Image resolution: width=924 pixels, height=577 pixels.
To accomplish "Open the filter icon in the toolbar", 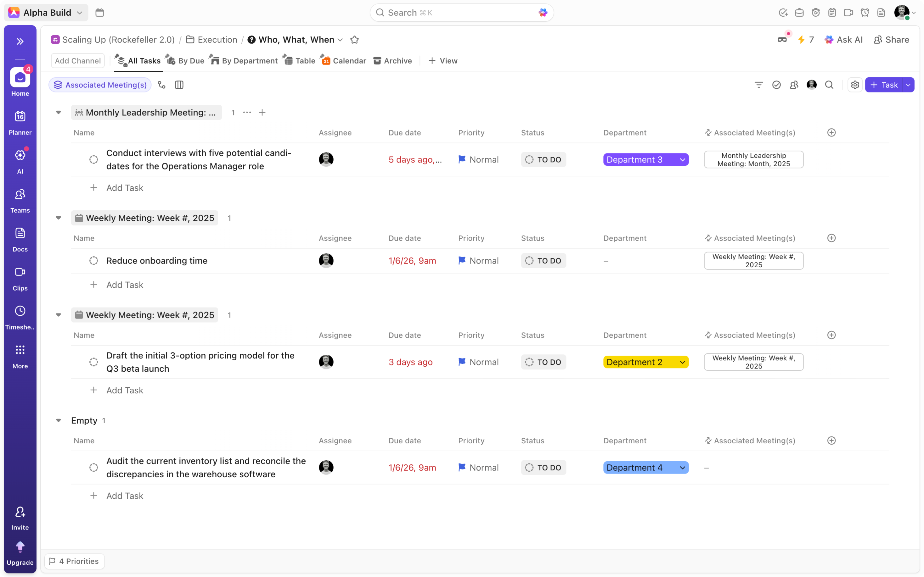I will [759, 85].
